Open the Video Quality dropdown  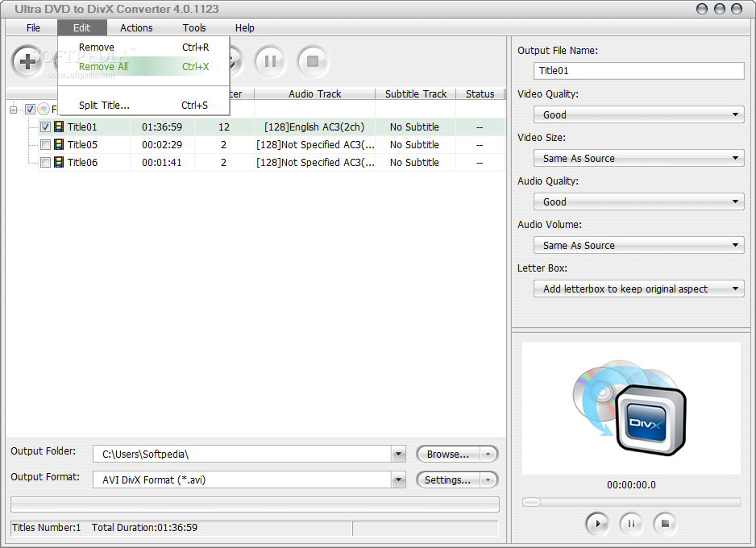(x=639, y=114)
